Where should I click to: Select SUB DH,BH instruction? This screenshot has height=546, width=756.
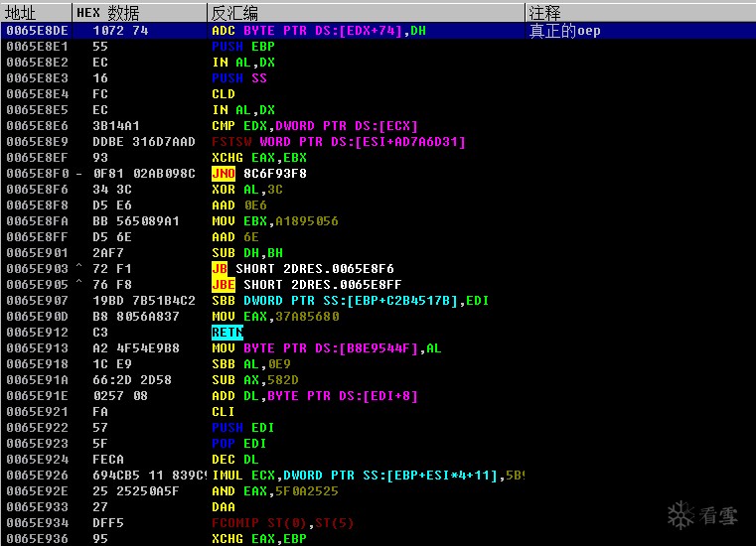[x=247, y=253]
